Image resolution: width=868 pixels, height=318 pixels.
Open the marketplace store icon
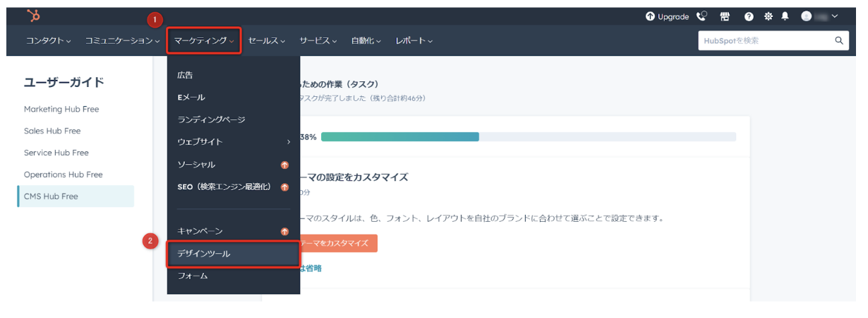725,16
